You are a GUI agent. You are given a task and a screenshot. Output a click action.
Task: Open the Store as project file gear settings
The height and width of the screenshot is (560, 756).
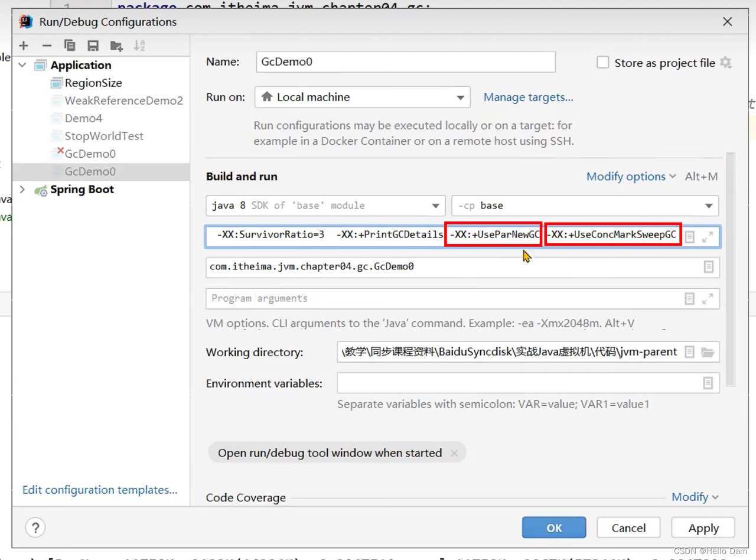pos(726,63)
